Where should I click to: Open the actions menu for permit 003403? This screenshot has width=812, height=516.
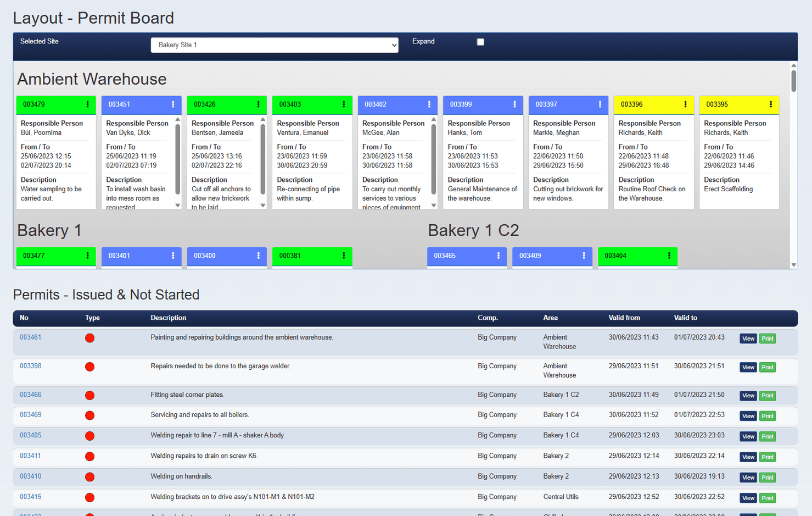(344, 105)
